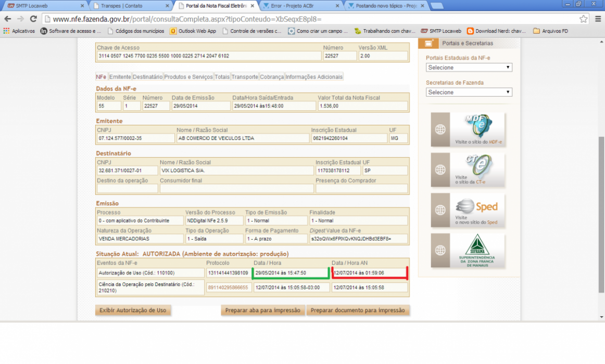Select protocol number 131141441398109
The height and width of the screenshot is (364, 605).
click(x=228, y=272)
